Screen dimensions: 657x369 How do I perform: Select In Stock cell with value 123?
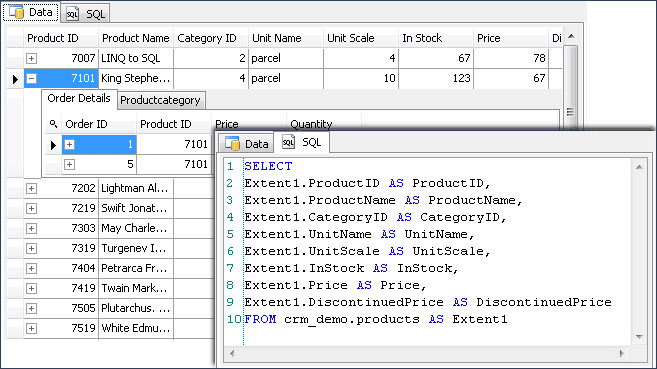click(x=436, y=78)
